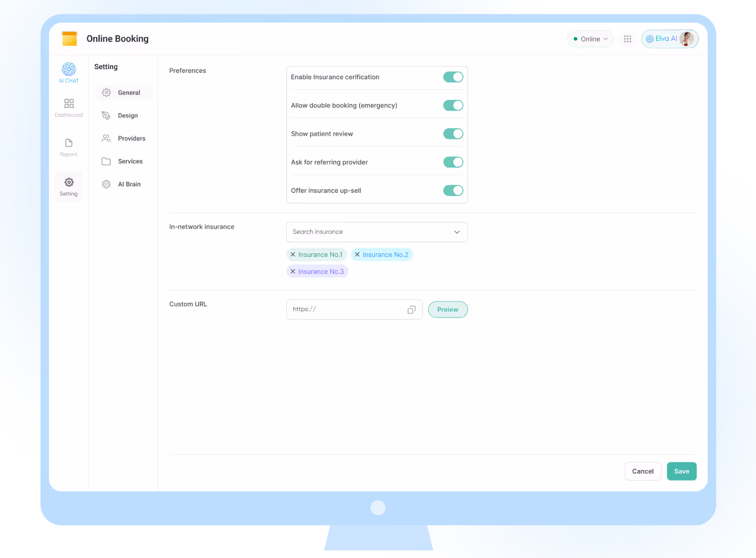Disable Enable Insurance cerification toggle
The height and width of the screenshot is (558, 756).
point(453,77)
